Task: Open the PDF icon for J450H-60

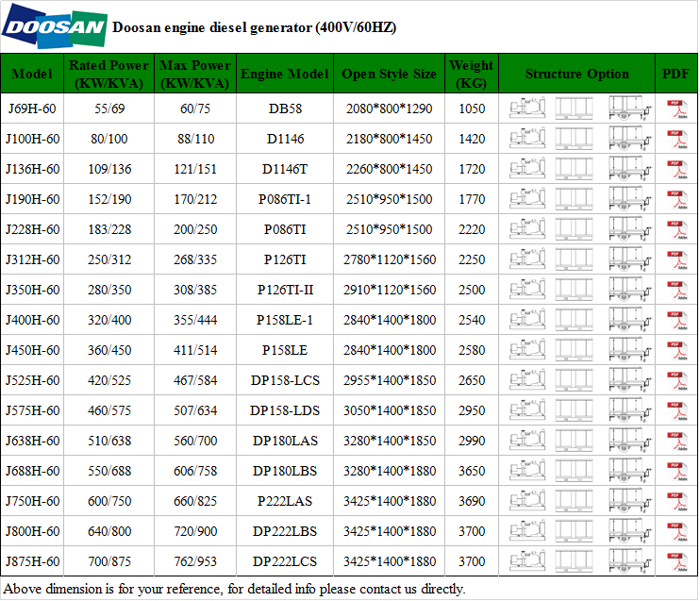Action: click(x=677, y=351)
